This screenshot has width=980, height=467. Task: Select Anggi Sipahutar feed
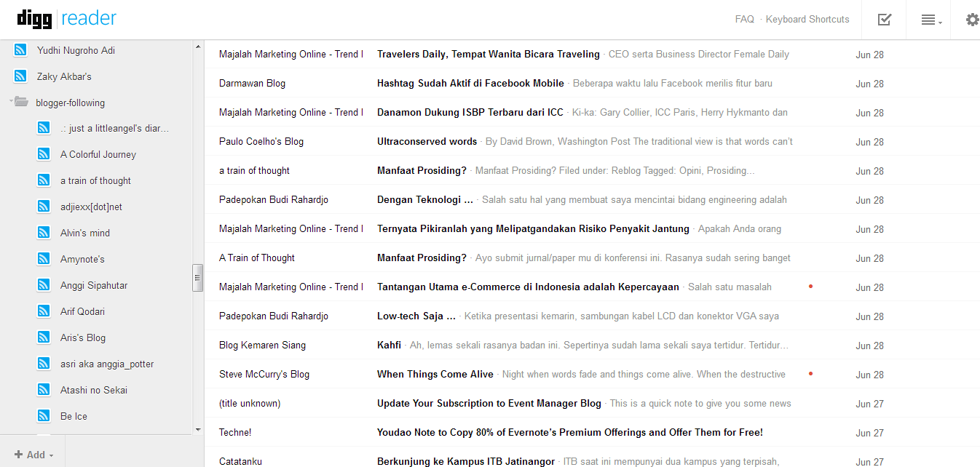tap(94, 285)
